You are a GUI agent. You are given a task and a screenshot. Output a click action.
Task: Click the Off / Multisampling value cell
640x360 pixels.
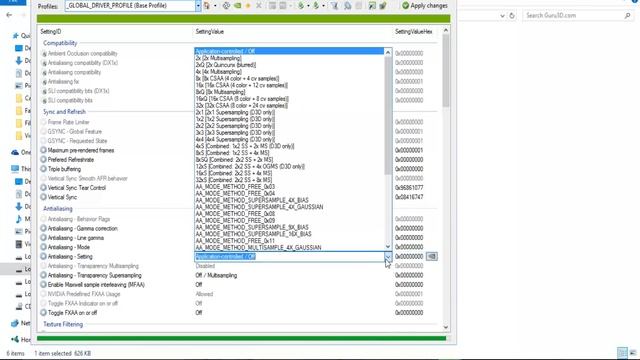pos(216,275)
